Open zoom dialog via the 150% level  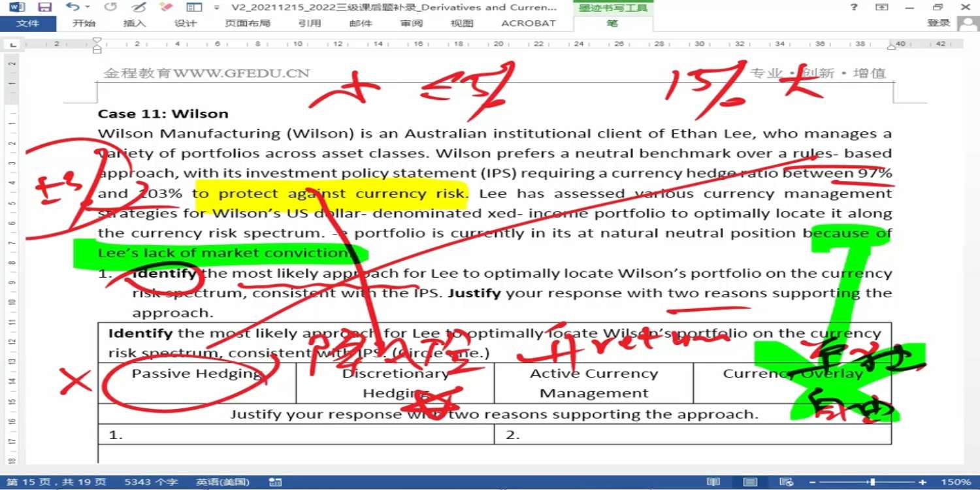956,482
